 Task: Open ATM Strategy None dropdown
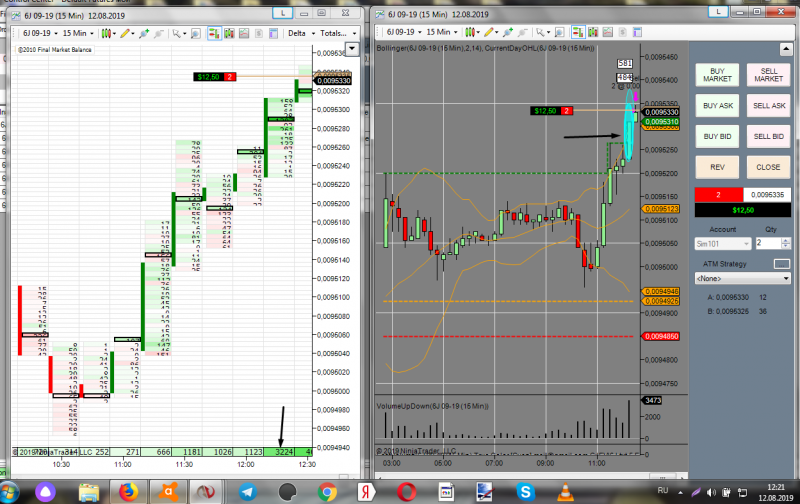tap(742, 279)
